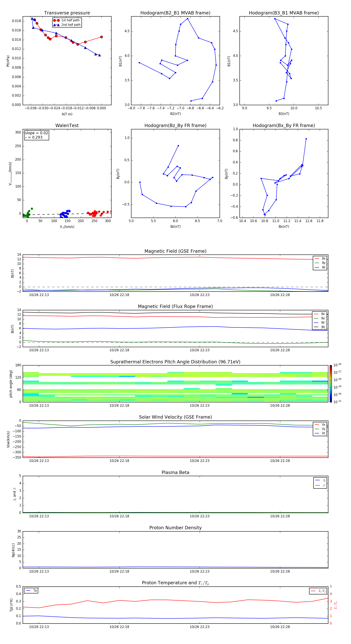
Task: Click the pitch angle color bar scale
Action: pos(331,384)
